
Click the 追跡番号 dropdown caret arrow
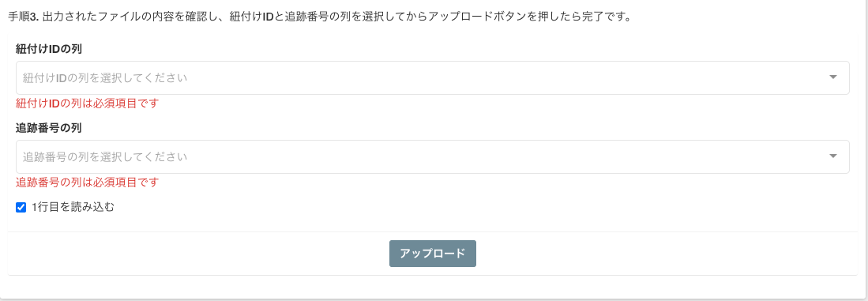833,156
